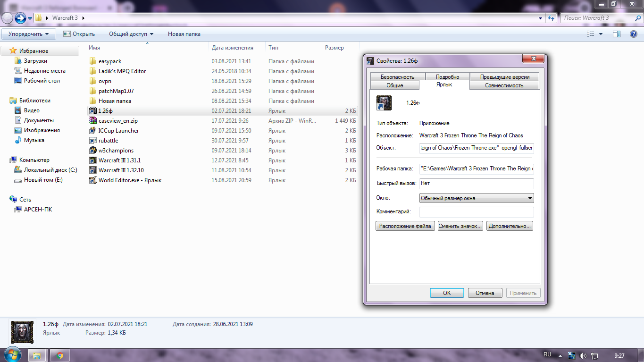The height and width of the screenshot is (362, 644).
Task: Click Открыть in the toolbar
Action: pos(79,34)
